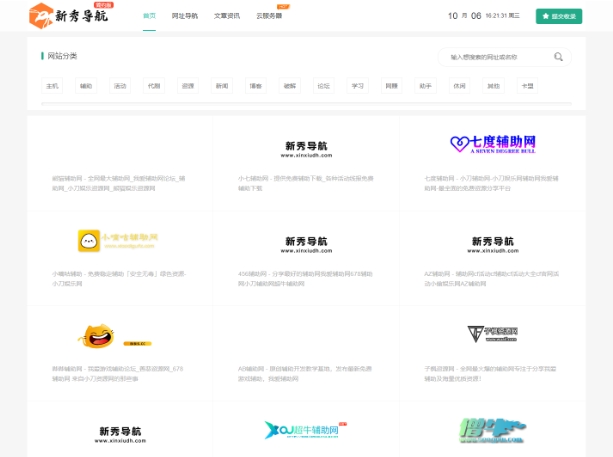The height and width of the screenshot is (457, 613).
Task: Select the 破解 category tag
Action: tap(290, 86)
